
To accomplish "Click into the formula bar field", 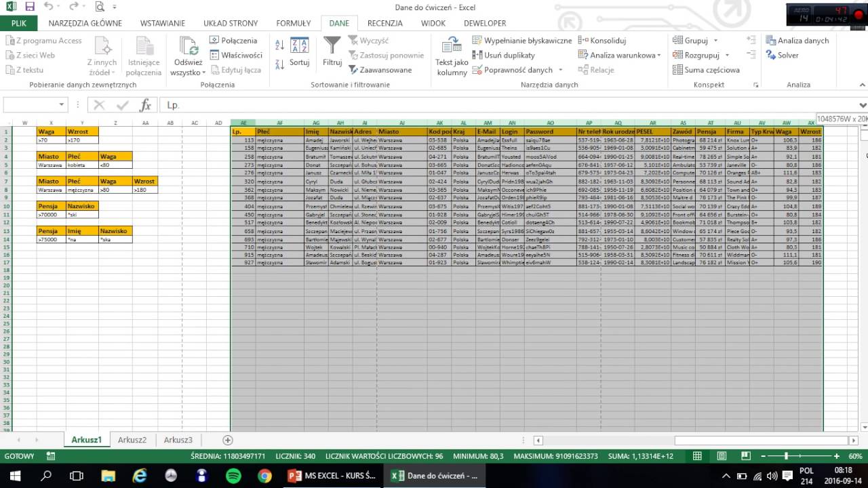I will coord(509,105).
